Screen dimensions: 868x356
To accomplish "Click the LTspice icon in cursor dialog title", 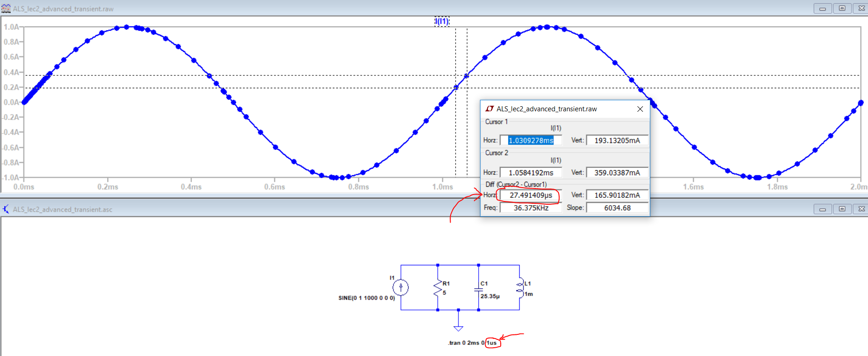I will 490,109.
